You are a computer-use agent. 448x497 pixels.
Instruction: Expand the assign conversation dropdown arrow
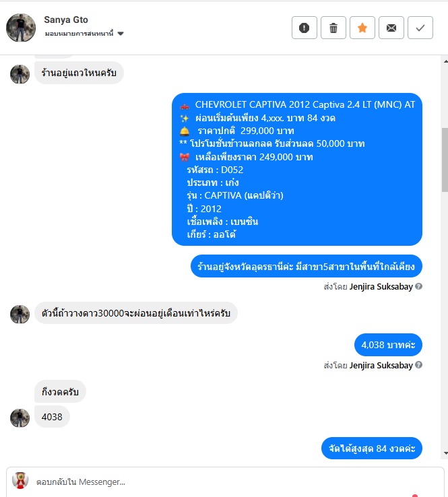pyautogui.click(x=121, y=34)
